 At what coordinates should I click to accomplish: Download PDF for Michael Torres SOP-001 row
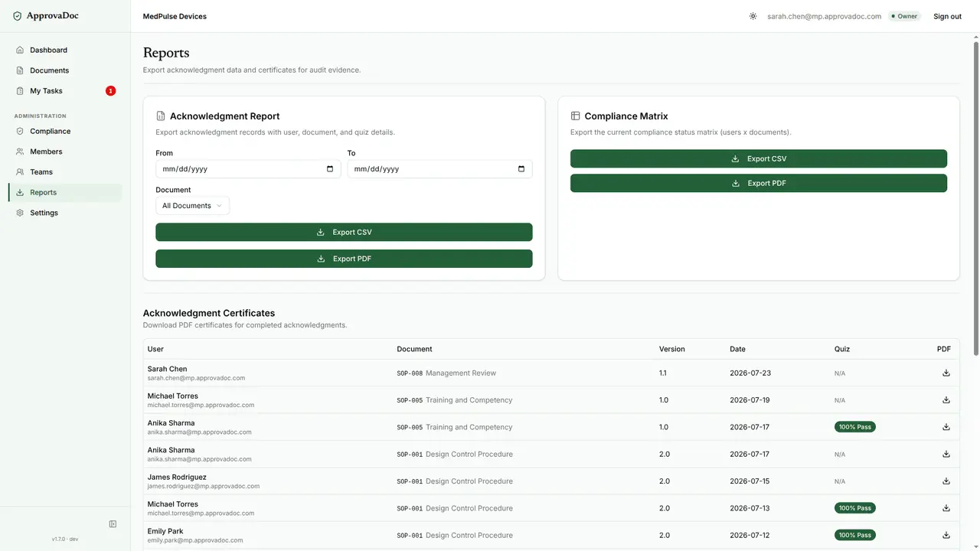click(x=946, y=508)
